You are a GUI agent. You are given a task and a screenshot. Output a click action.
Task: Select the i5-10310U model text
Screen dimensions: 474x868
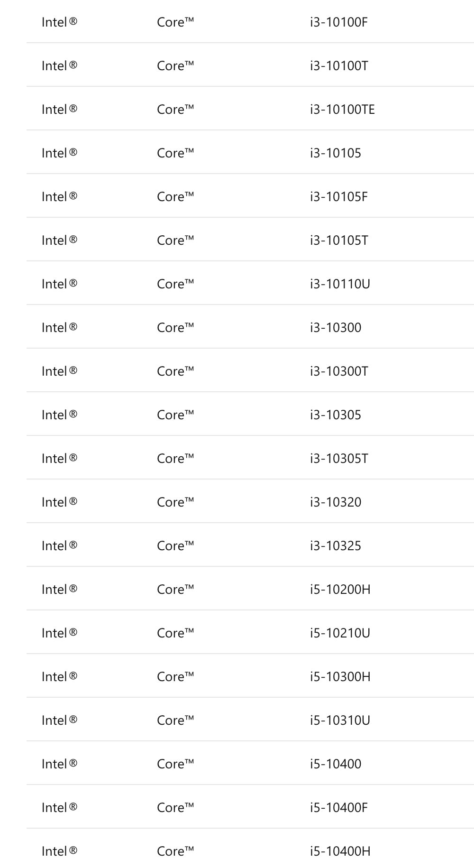pos(340,720)
